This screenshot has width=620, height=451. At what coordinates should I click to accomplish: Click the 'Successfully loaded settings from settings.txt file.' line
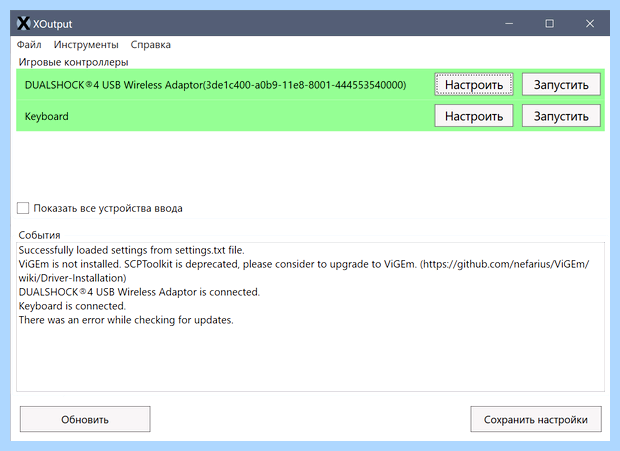pyautogui.click(x=131, y=250)
